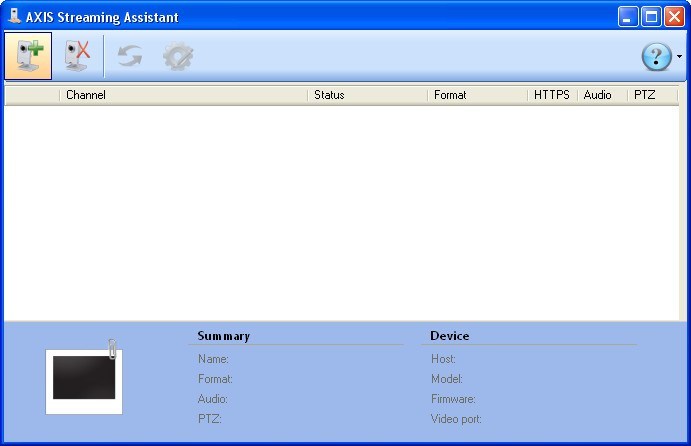Viewport: 691px width, 446px height.
Task: Click the Name: label in Summary
Action: [x=213, y=359]
